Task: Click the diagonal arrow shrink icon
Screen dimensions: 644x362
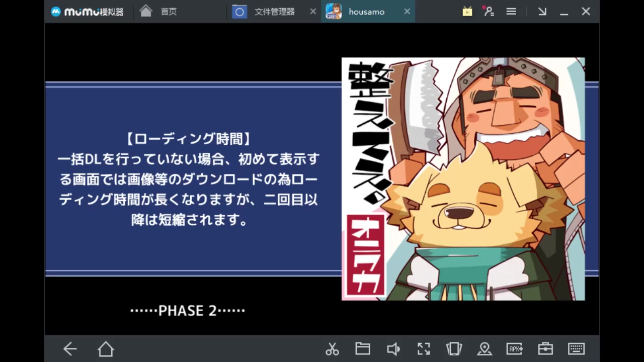Action: point(542,11)
